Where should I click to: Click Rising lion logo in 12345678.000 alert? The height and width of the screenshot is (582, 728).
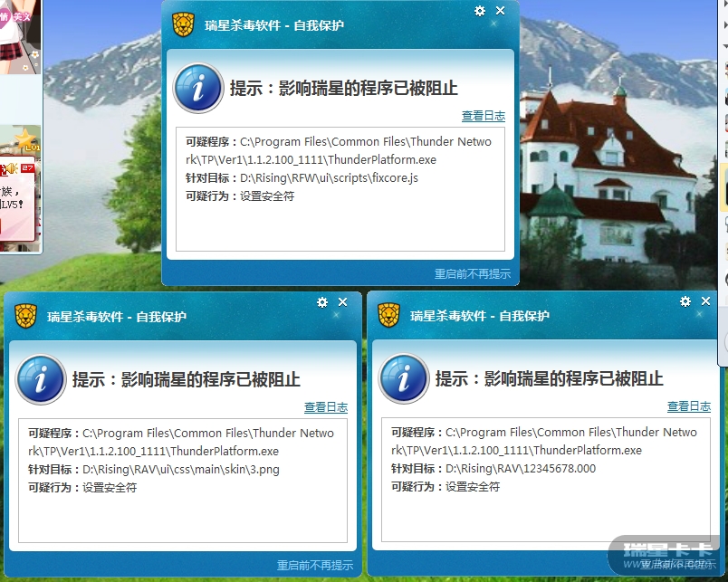(388, 315)
